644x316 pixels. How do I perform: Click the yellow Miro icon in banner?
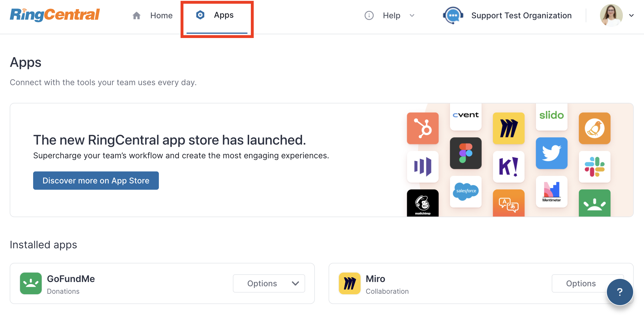coord(509,128)
